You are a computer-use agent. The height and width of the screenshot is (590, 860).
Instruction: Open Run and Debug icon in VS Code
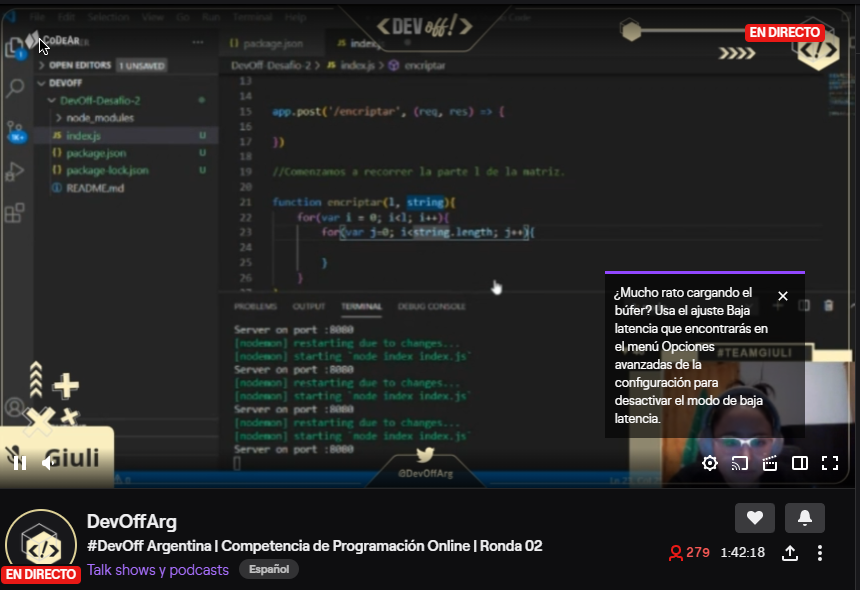(15, 172)
